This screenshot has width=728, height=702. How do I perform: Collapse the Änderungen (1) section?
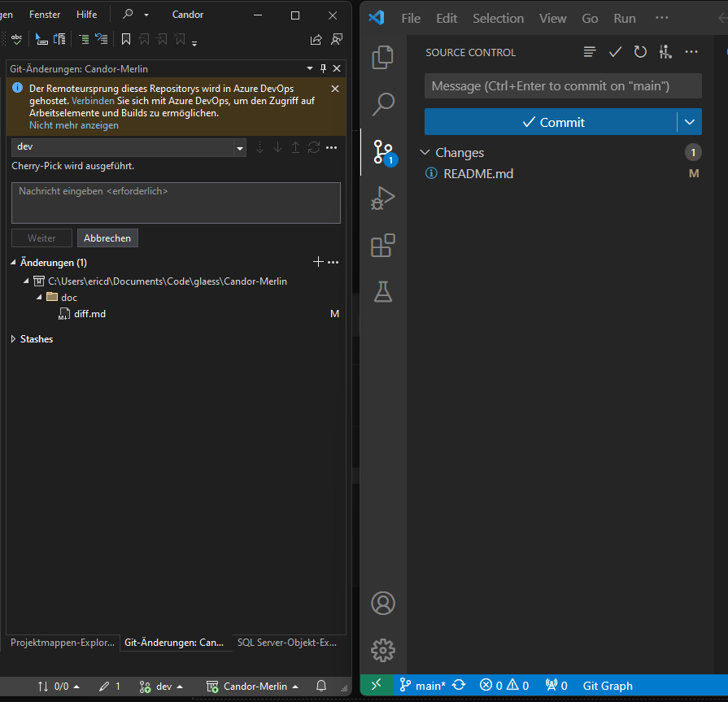coord(13,262)
